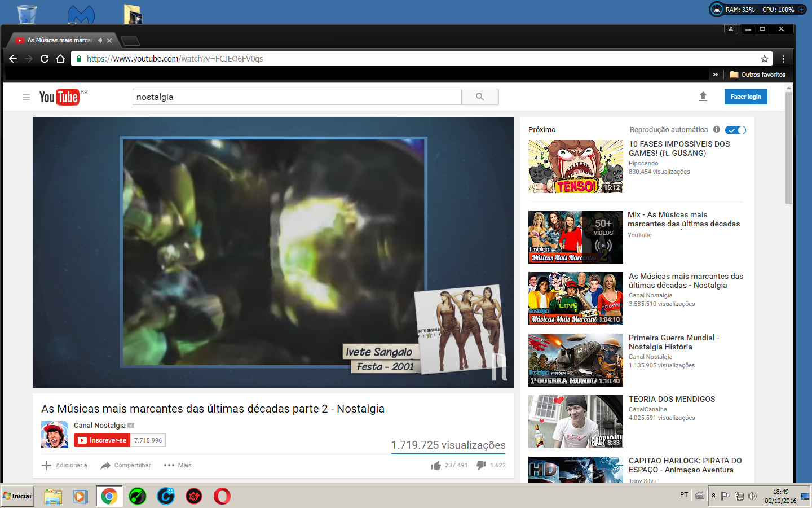The image size is (812, 508).
Task: Open the Outros favoritos bookmark folder
Action: pyautogui.click(x=757, y=75)
